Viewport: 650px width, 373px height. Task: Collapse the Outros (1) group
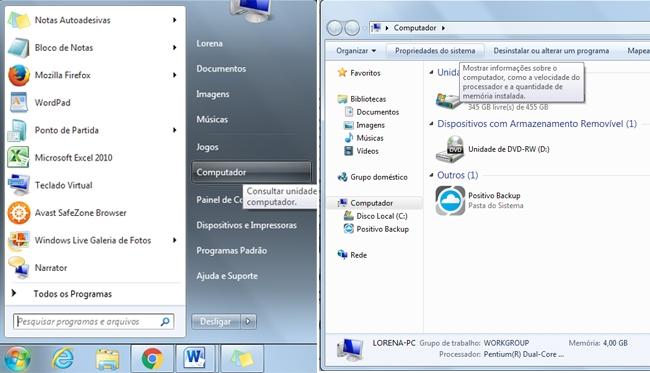pos(431,175)
